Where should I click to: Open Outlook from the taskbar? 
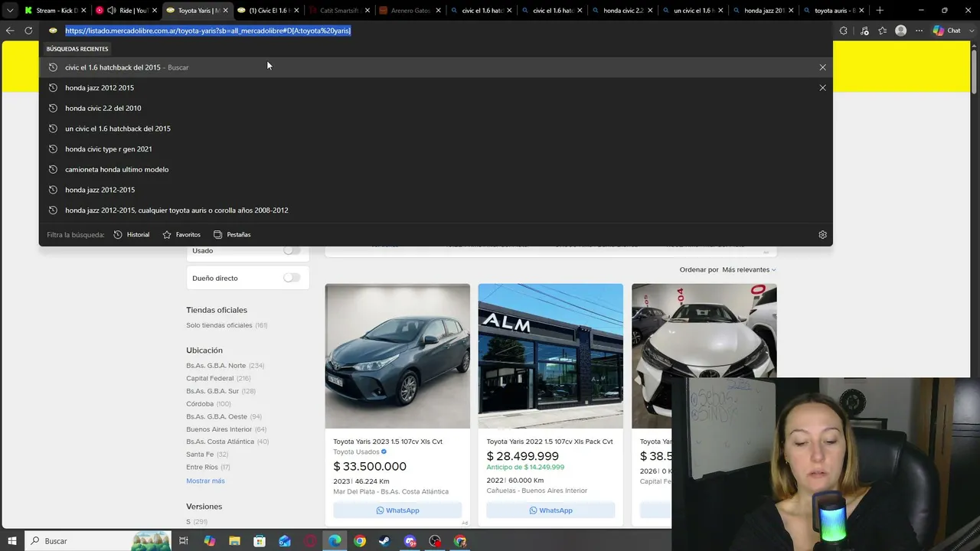pos(285,541)
